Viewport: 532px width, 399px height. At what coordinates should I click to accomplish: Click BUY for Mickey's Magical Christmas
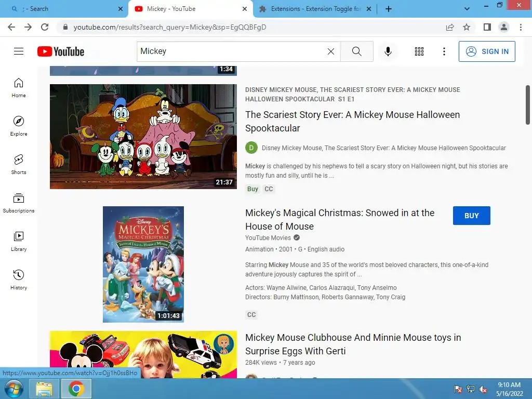point(471,216)
